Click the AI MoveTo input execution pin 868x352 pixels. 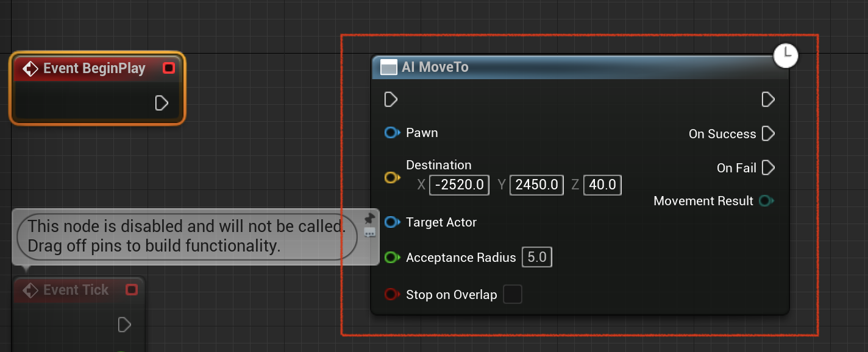click(x=391, y=99)
